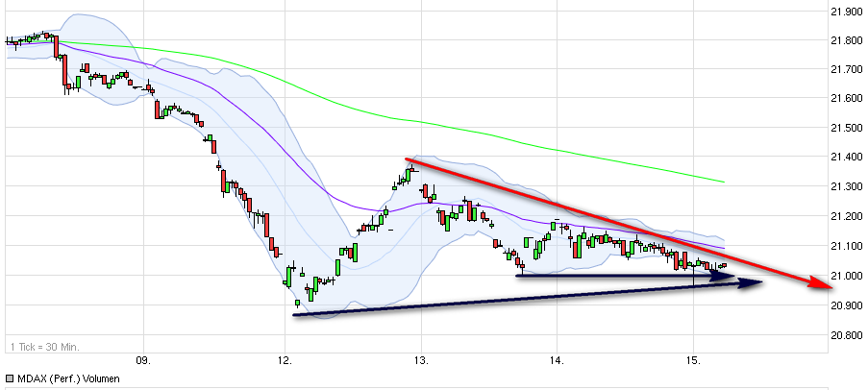The image size is (868, 390).
Task: Click the 21.400 price axis label
Action: (x=847, y=158)
